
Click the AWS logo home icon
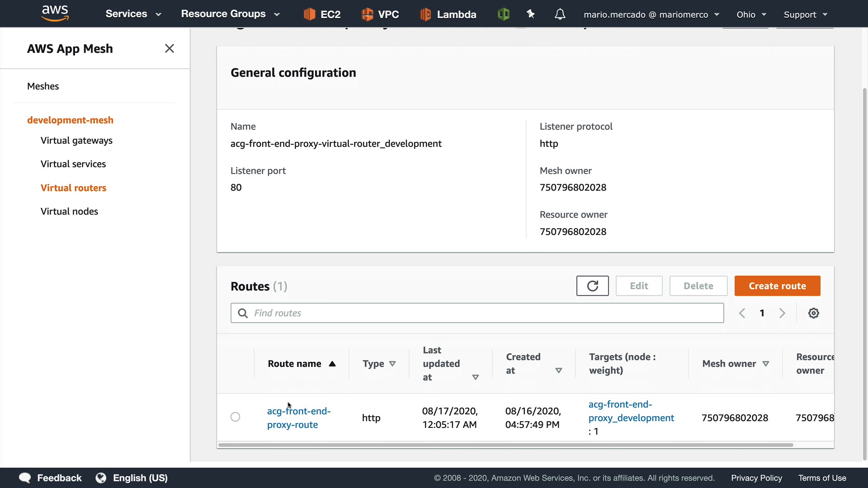click(x=55, y=14)
